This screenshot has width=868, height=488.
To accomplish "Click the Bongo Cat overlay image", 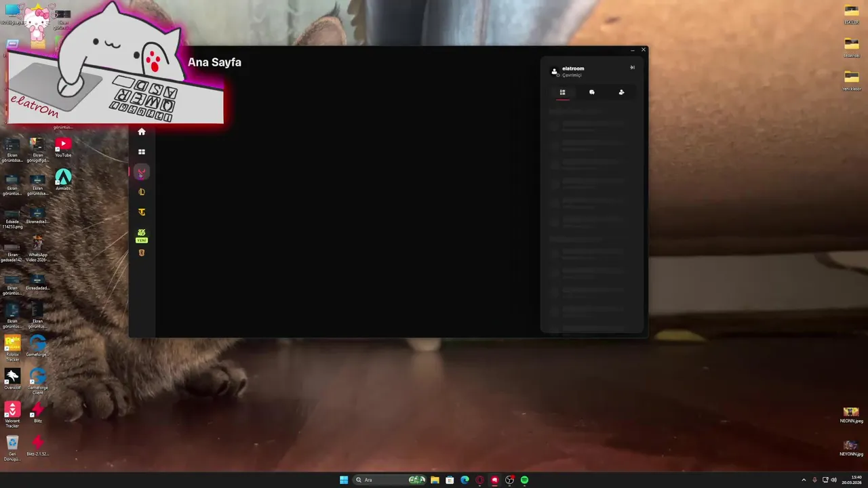I will coord(115,64).
